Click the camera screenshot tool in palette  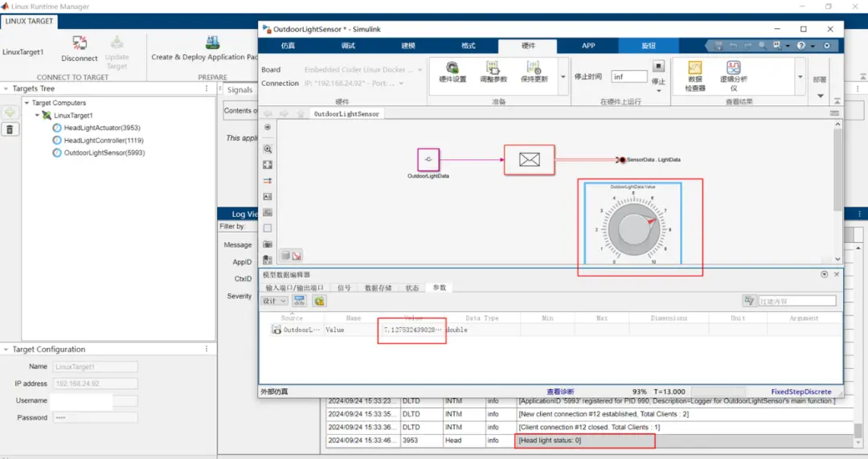[x=268, y=244]
